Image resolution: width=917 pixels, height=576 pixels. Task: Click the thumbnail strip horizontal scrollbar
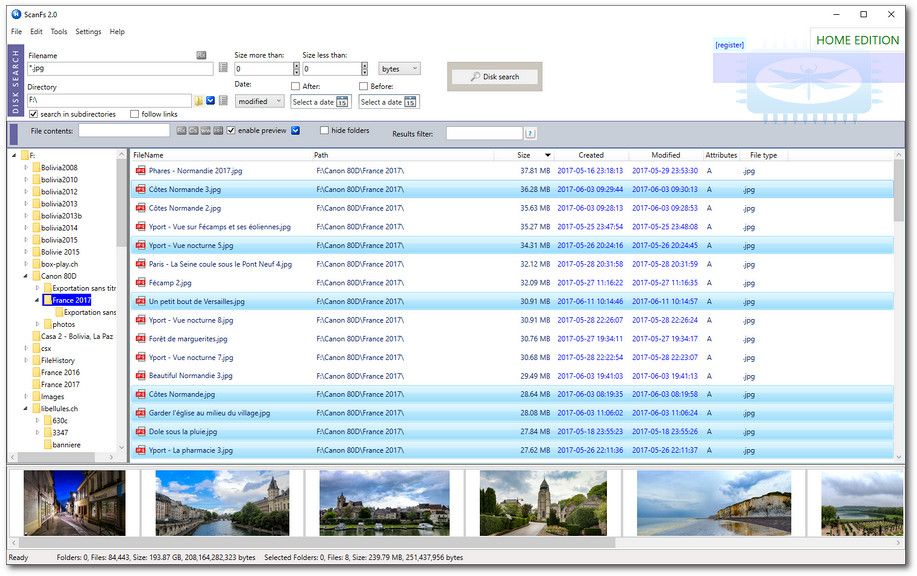[456, 542]
